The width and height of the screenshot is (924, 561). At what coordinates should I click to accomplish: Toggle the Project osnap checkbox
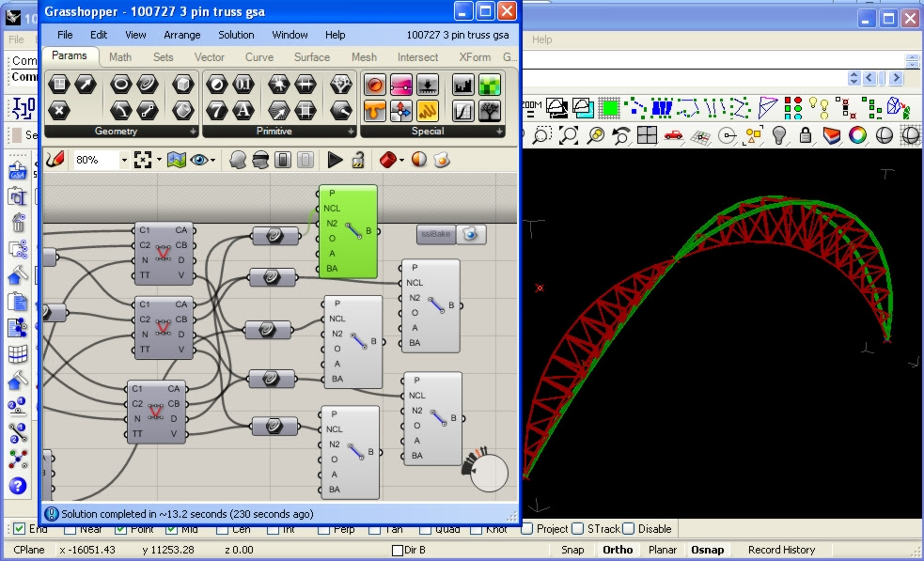tap(527, 529)
